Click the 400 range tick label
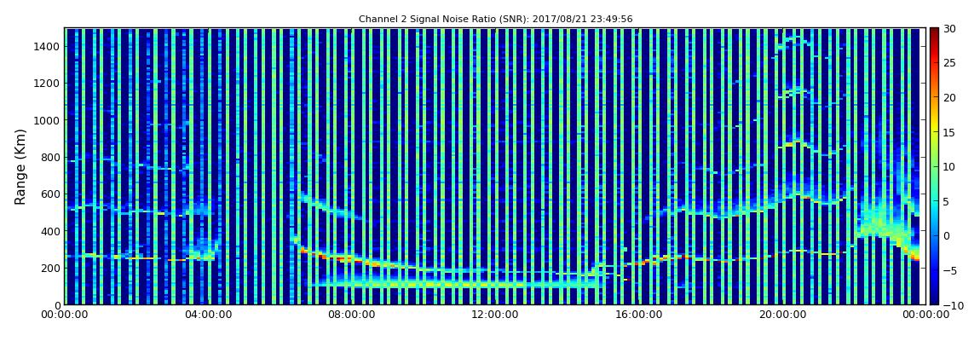The width and height of the screenshot is (980, 347). (50, 231)
